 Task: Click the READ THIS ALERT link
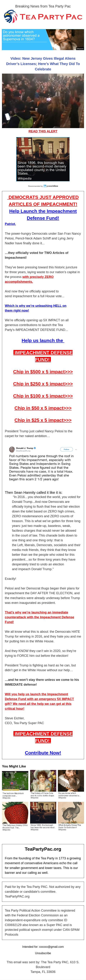point(43,131)
